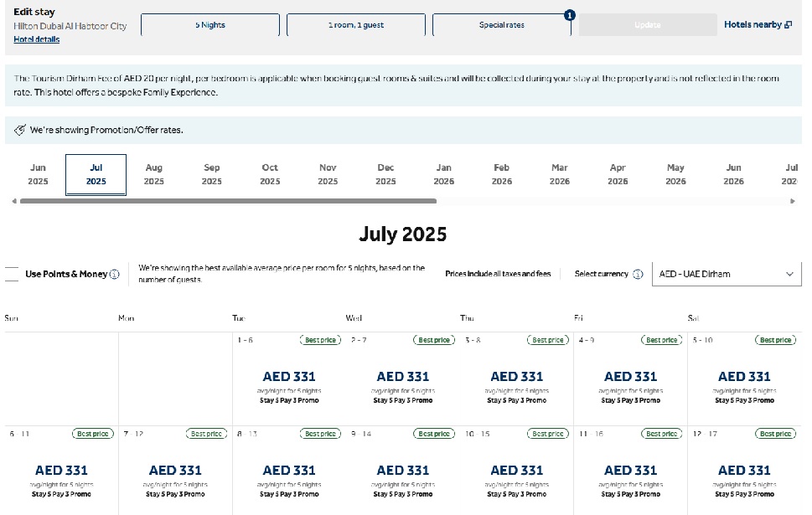Switch to Nov 2025 month tab
Screen dimensions: 812x515
point(328,174)
